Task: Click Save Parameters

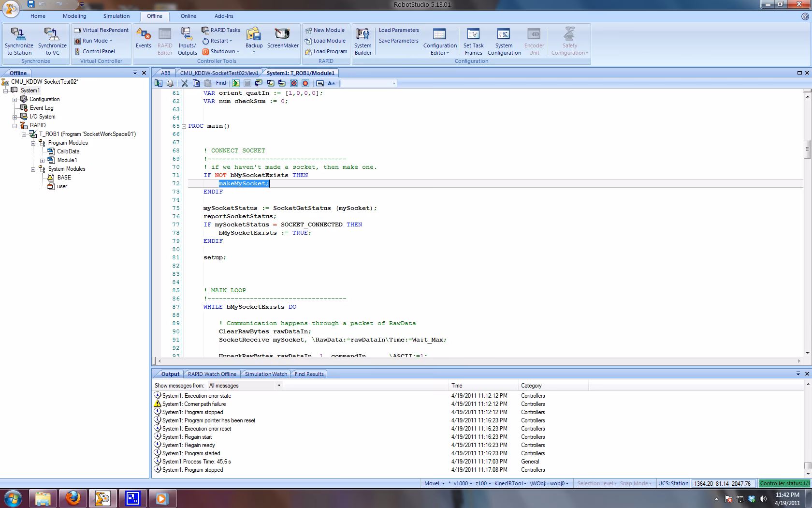Action: pos(399,41)
